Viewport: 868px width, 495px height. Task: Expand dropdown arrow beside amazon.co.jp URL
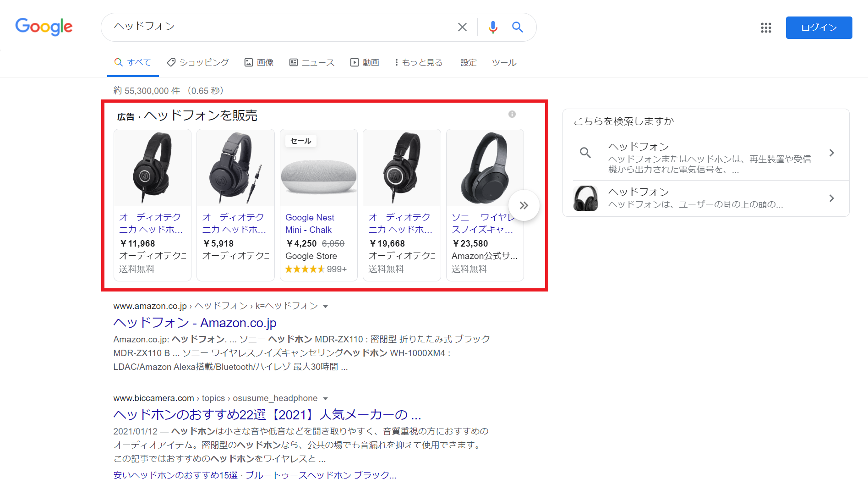(326, 307)
